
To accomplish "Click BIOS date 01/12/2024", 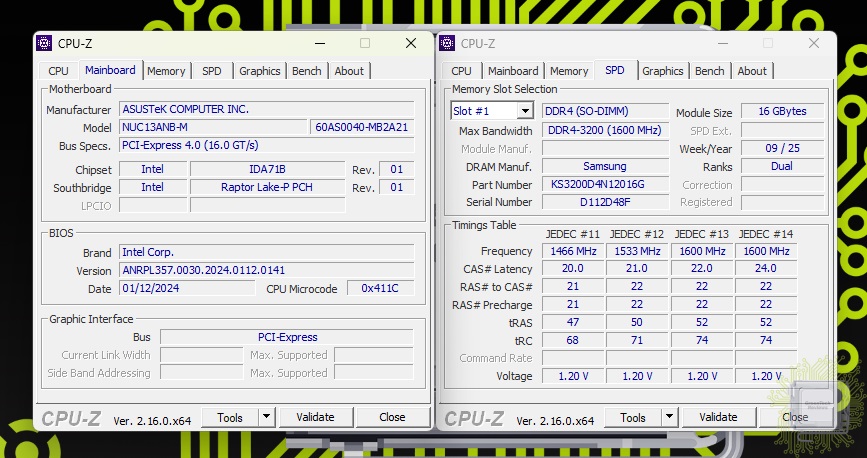I will click(187, 288).
